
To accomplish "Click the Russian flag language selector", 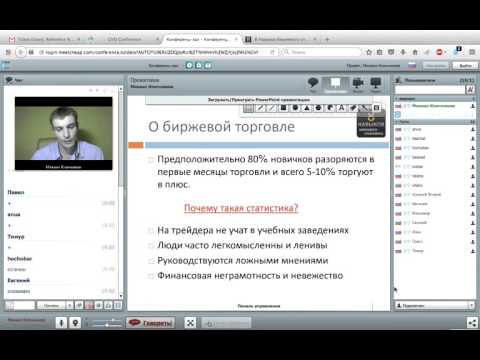I will (x=412, y=66).
